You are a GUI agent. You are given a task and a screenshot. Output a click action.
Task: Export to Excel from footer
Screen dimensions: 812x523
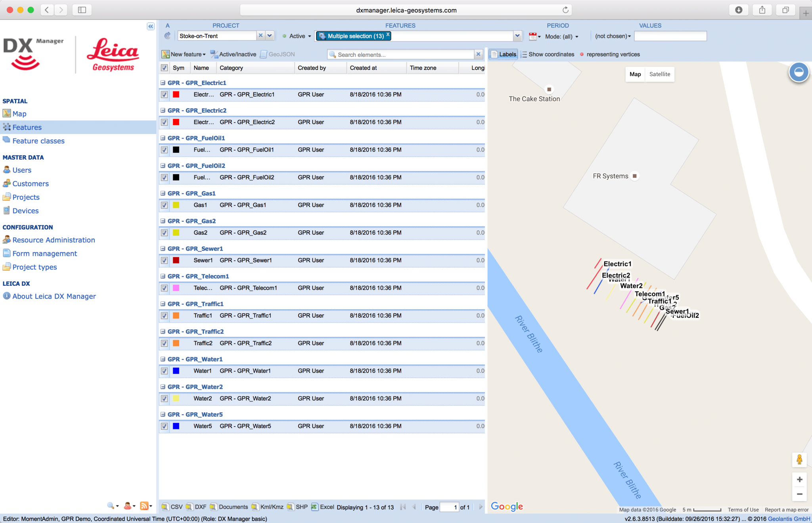[x=322, y=507]
